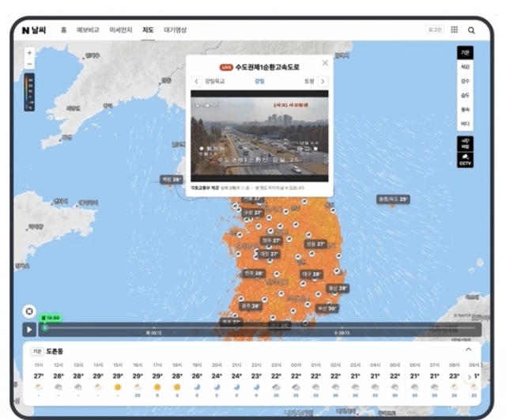Select the 바다 map layer
This screenshot has width=506, height=420.
[x=465, y=123]
